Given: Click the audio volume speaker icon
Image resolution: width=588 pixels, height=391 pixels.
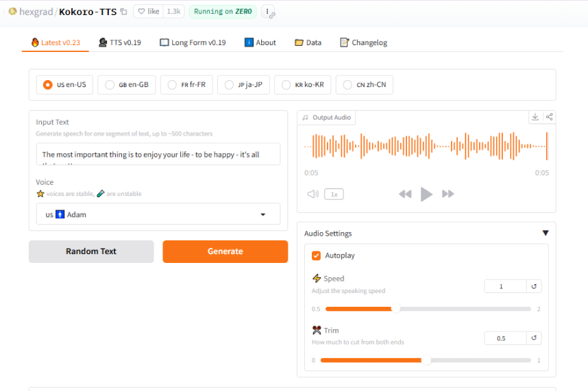Looking at the screenshot, I should pyautogui.click(x=313, y=194).
